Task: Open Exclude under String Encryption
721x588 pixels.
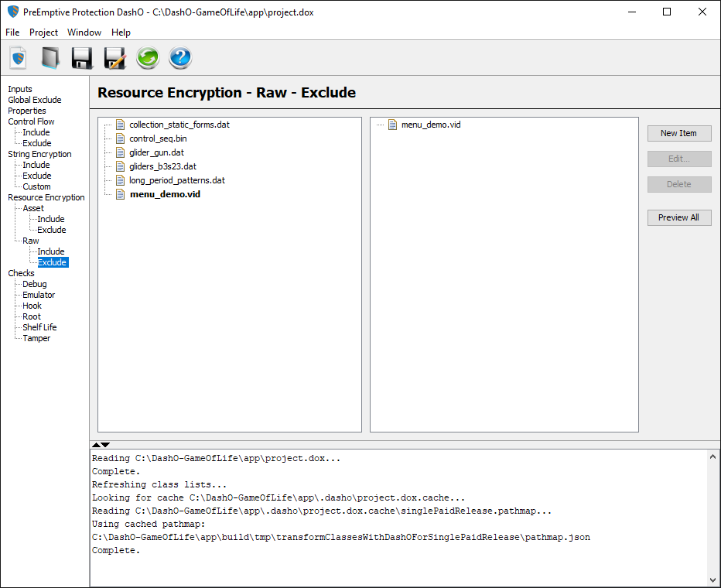Action: [x=37, y=176]
